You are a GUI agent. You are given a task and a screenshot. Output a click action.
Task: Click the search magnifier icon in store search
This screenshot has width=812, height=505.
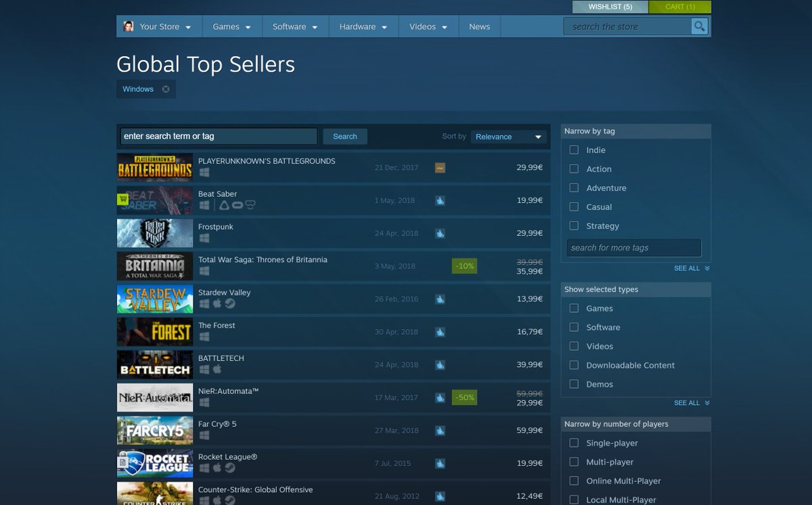[699, 26]
